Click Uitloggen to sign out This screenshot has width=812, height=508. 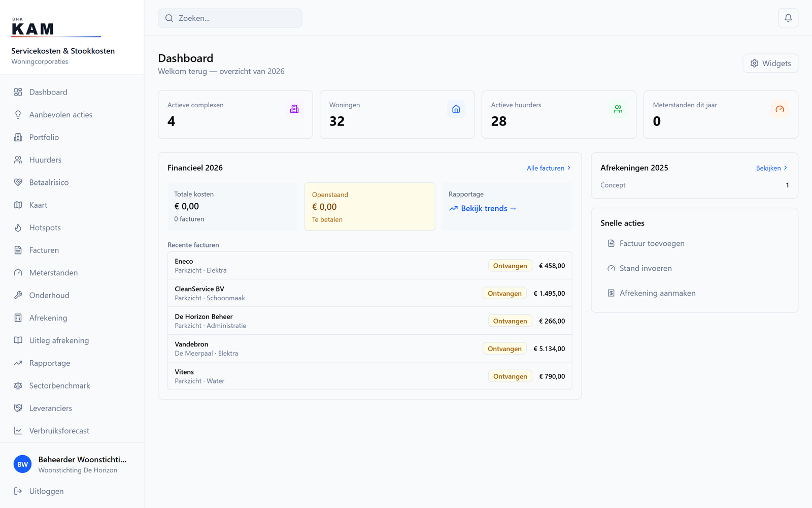click(x=72, y=491)
